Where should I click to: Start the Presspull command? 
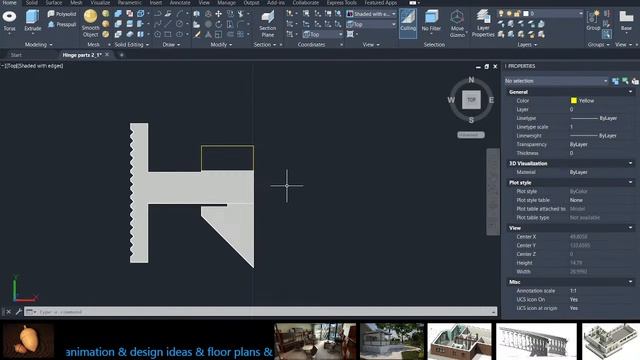click(x=62, y=24)
